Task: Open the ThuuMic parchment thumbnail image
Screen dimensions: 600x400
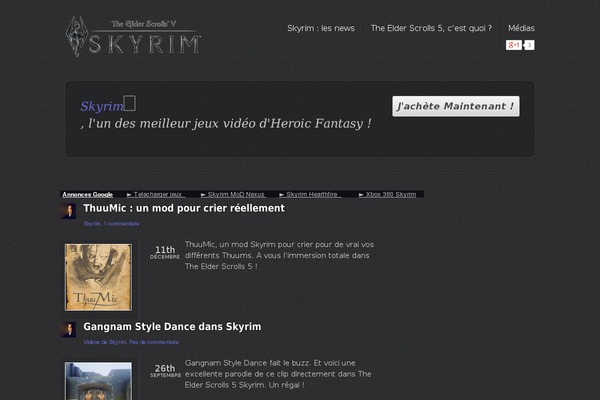Action: pos(98,277)
